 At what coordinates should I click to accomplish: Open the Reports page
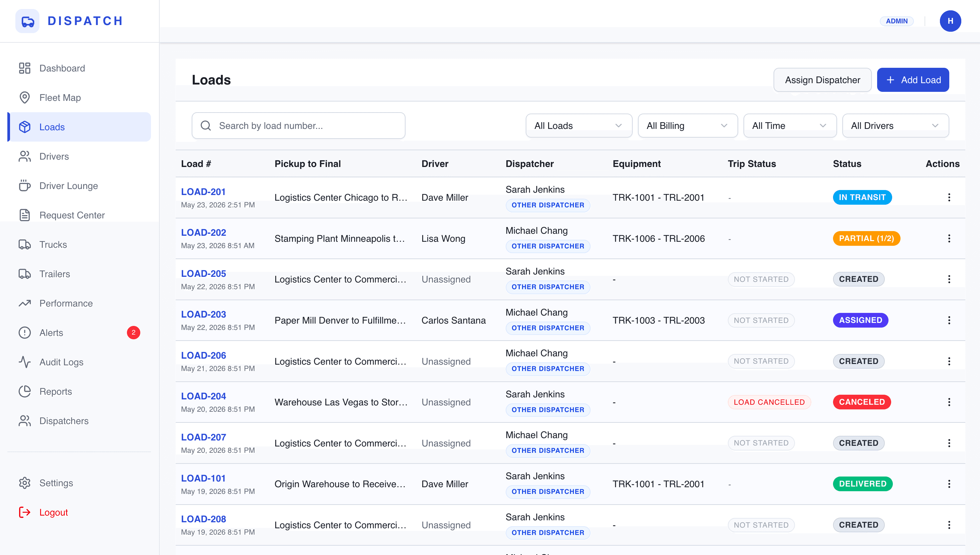coord(79,391)
